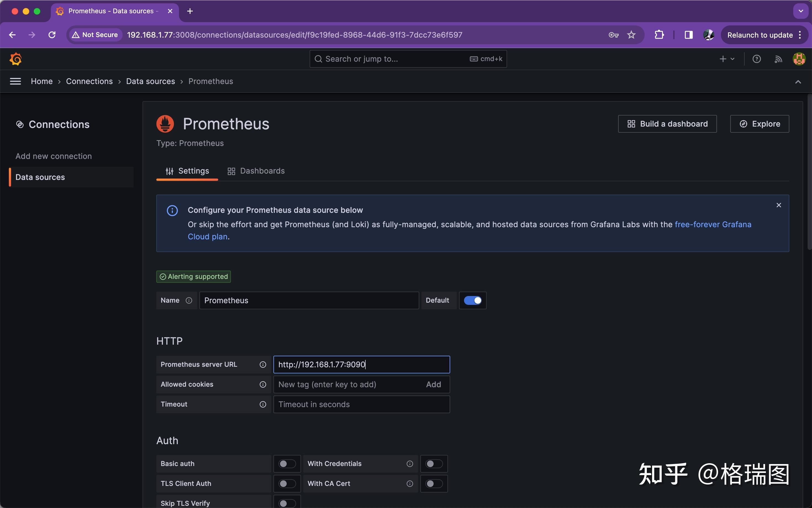This screenshot has height=508, width=812.
Task: Dismiss the Configure Prometheus info banner
Action: [779, 205]
